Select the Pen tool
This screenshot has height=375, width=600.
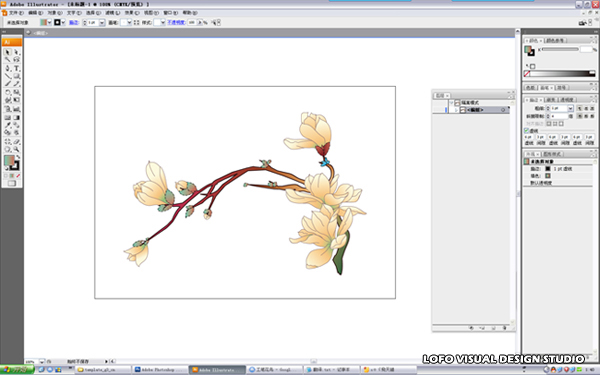8,68
